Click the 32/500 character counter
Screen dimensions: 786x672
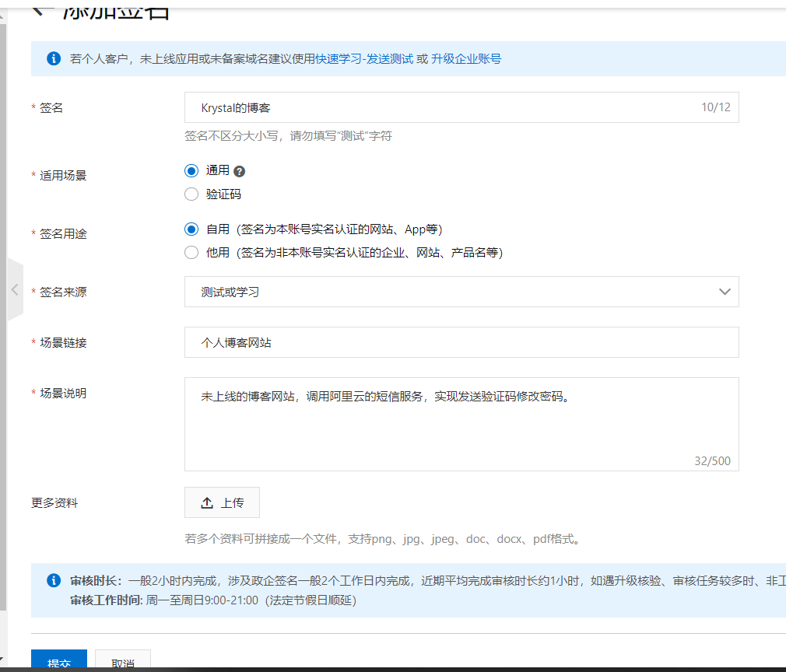712,461
